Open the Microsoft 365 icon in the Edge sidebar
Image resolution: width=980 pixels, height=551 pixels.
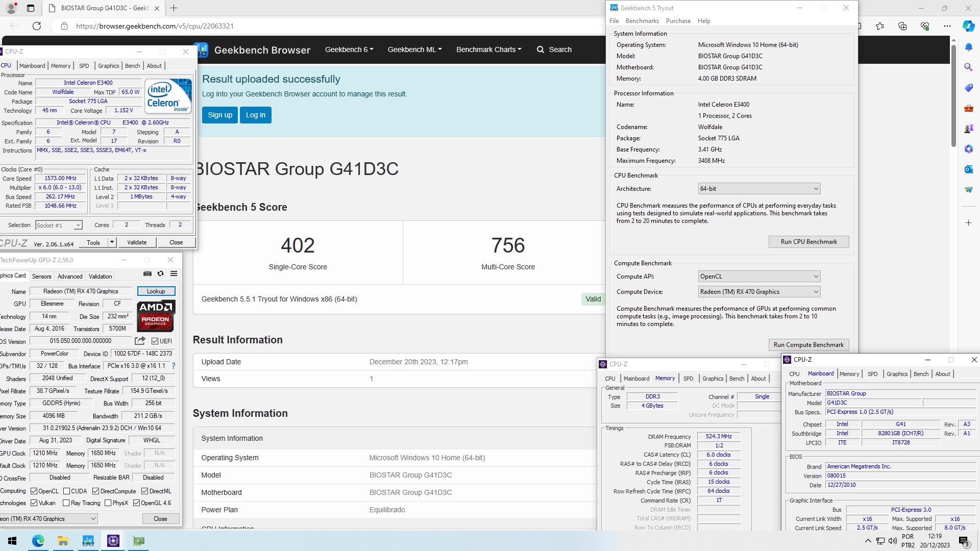click(968, 149)
